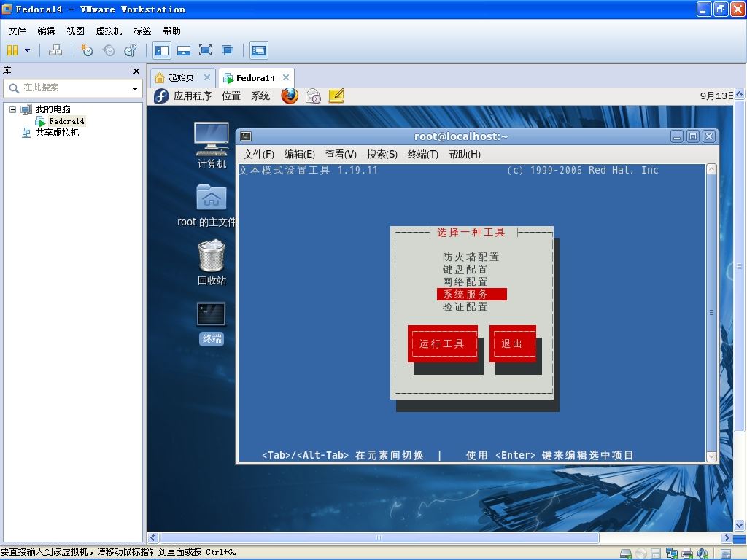Image resolution: width=747 pixels, height=560 pixels.
Task: Enter full screen mode icon
Action: (205, 50)
